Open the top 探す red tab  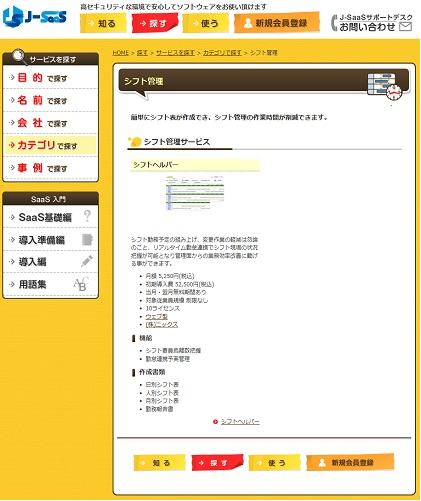click(155, 23)
